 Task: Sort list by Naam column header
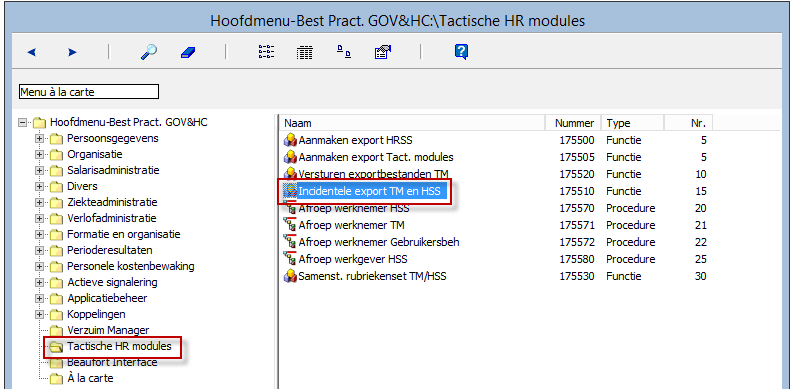point(412,123)
